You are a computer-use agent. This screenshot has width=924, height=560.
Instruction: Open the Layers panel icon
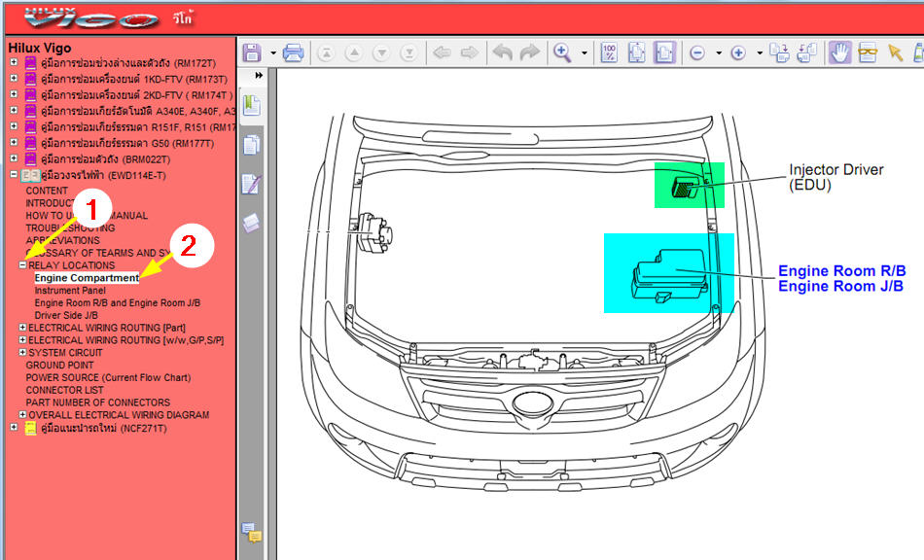pyautogui.click(x=252, y=224)
